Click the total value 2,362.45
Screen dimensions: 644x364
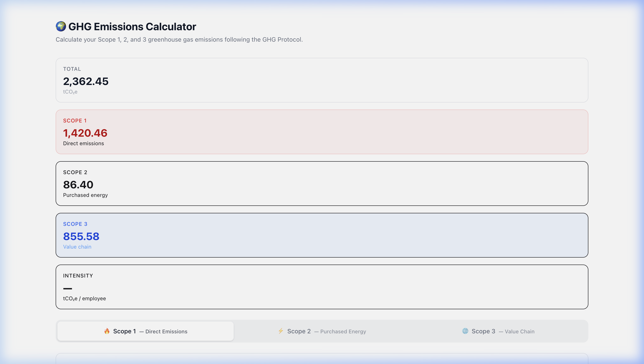pyautogui.click(x=86, y=81)
